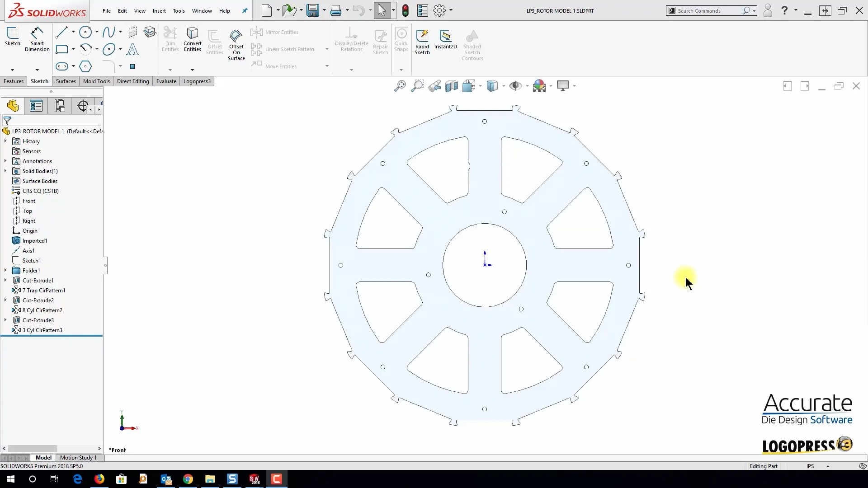The width and height of the screenshot is (868, 488).
Task: Select the Circle sketch tool
Action: pos(86,32)
